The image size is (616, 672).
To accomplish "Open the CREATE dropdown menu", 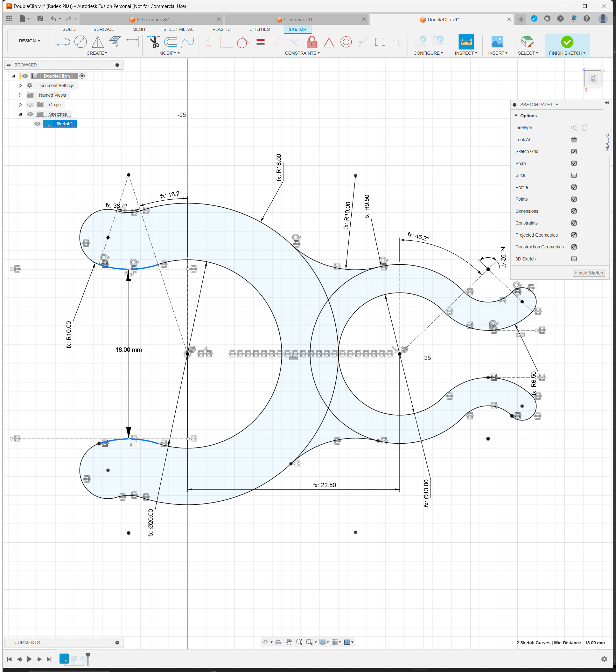I will click(97, 53).
